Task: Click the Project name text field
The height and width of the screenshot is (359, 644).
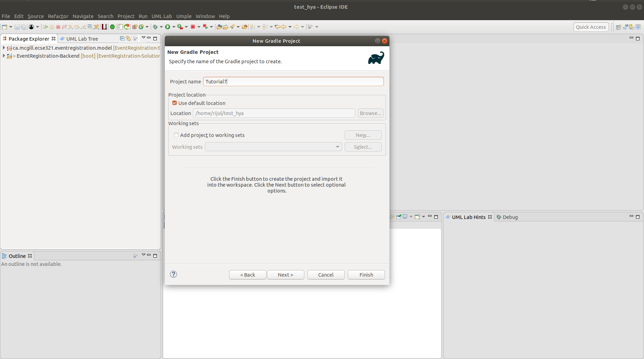Action: 293,81
